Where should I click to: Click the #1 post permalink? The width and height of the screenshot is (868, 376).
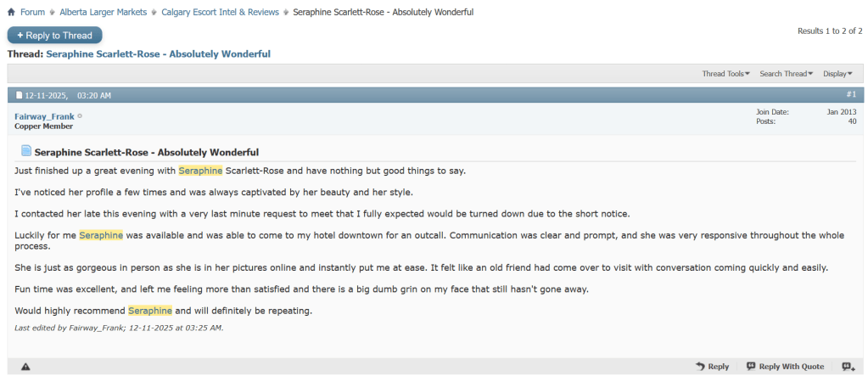pyautogui.click(x=851, y=94)
